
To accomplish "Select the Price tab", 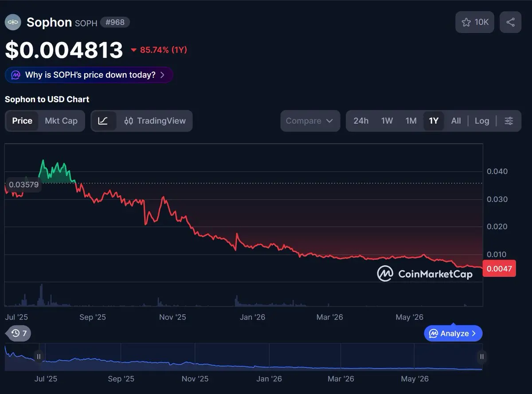I will (22, 121).
